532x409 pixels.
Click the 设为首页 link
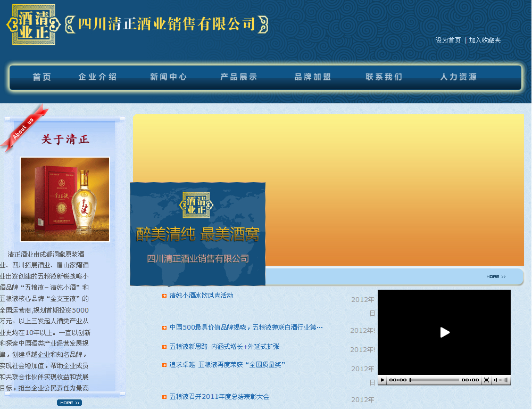point(448,40)
